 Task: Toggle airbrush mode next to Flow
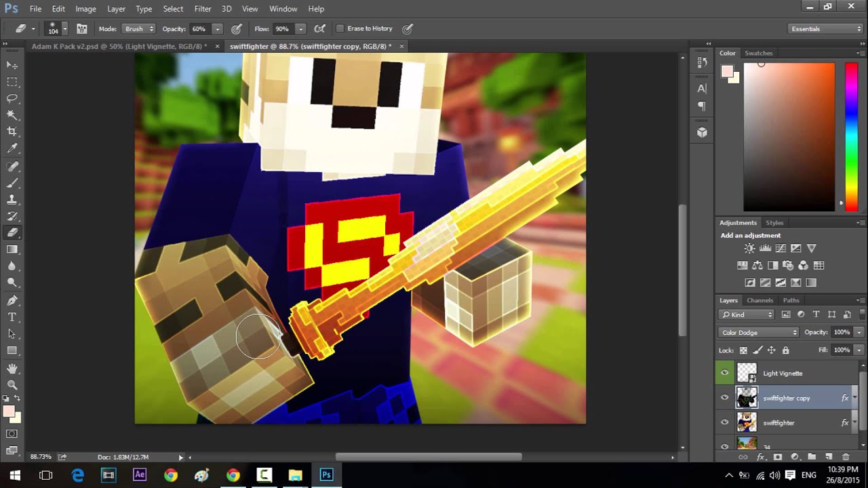(x=321, y=29)
